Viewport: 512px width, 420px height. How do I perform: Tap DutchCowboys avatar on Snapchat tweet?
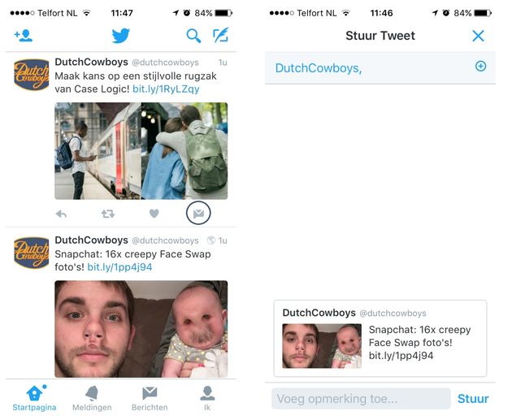32,253
